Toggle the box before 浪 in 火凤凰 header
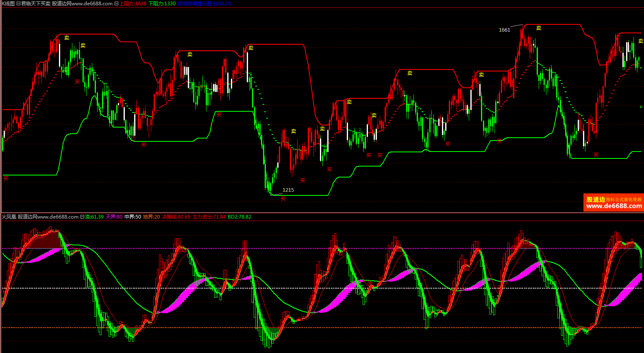 (82, 217)
